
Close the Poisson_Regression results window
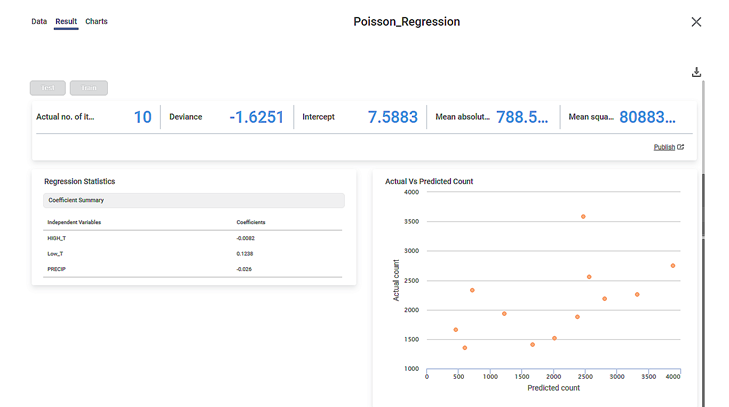pyautogui.click(x=696, y=22)
